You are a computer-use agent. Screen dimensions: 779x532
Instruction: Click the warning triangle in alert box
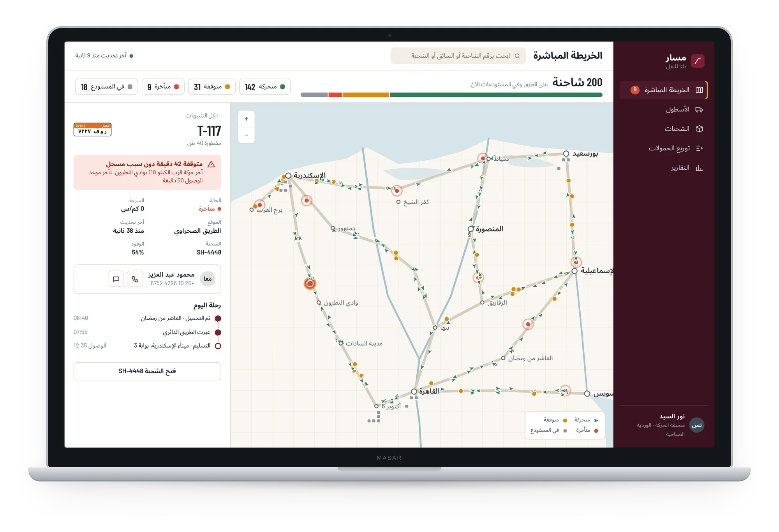(211, 164)
